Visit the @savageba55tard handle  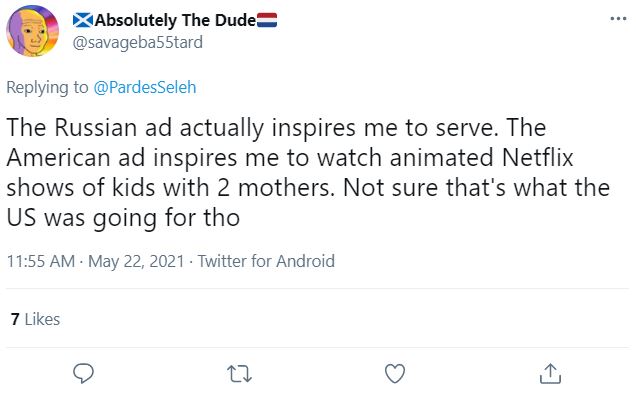138,43
